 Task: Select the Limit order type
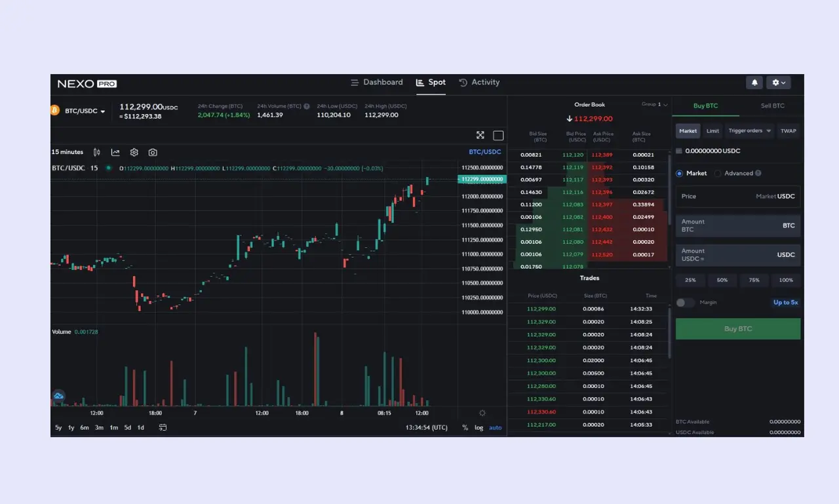pyautogui.click(x=712, y=131)
